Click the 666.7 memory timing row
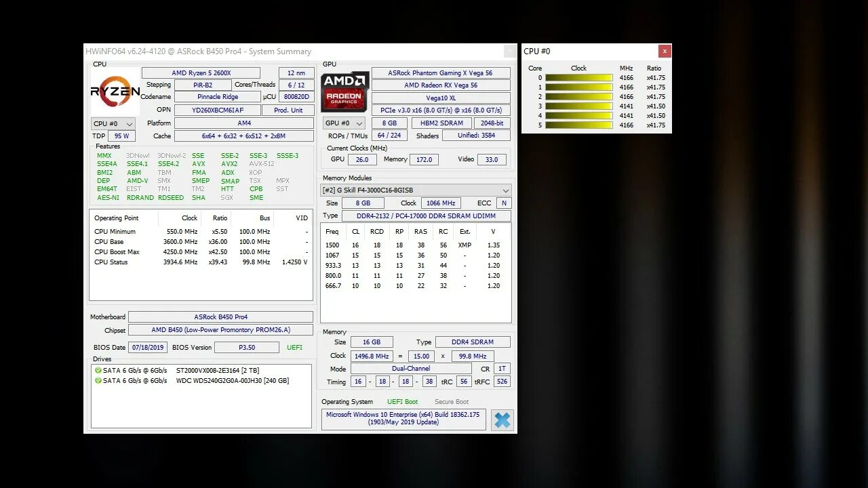This screenshot has height=488, width=868. click(416, 286)
